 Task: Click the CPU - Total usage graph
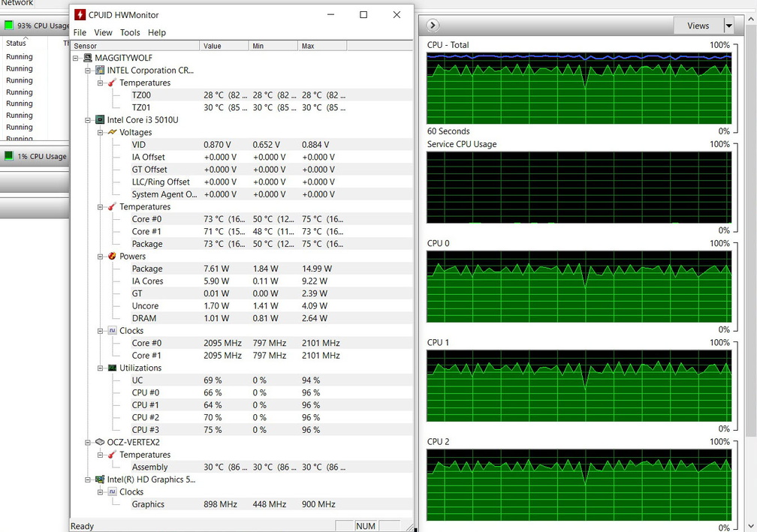pos(579,89)
